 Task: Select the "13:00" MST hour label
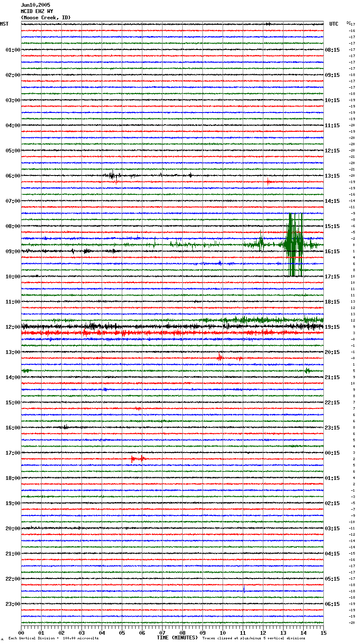click(13, 352)
